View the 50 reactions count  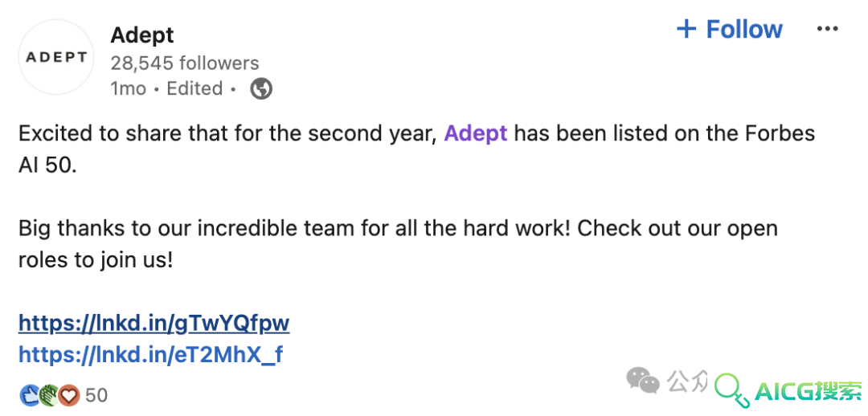96,395
